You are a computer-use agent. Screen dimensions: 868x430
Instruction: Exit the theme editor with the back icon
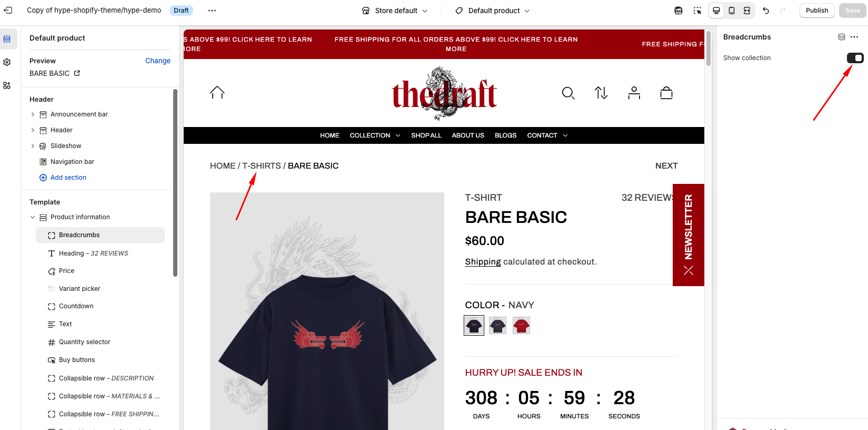8,11
